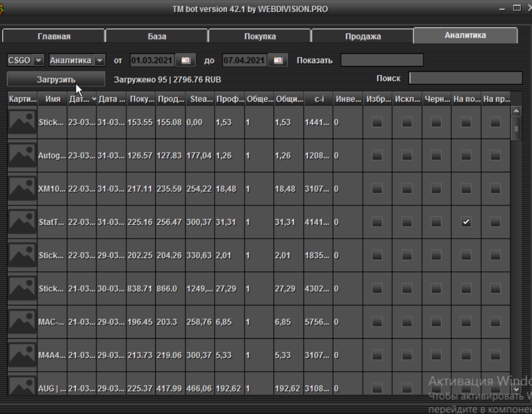
Task: Click the image icon in the Autog row
Action: tap(22, 156)
